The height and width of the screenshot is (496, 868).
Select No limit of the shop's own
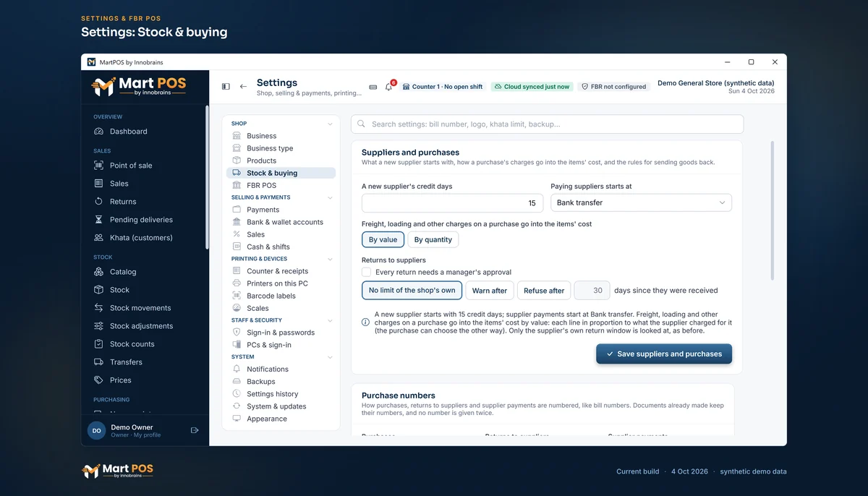point(412,291)
